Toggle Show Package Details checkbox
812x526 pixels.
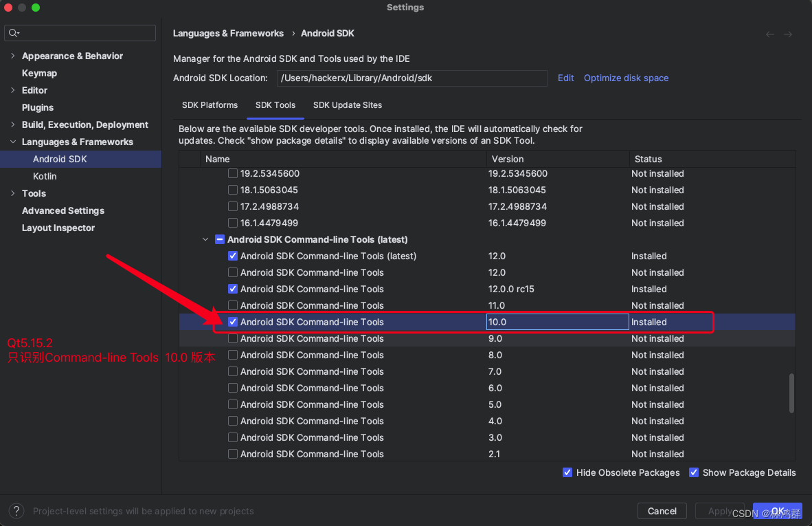pos(694,472)
